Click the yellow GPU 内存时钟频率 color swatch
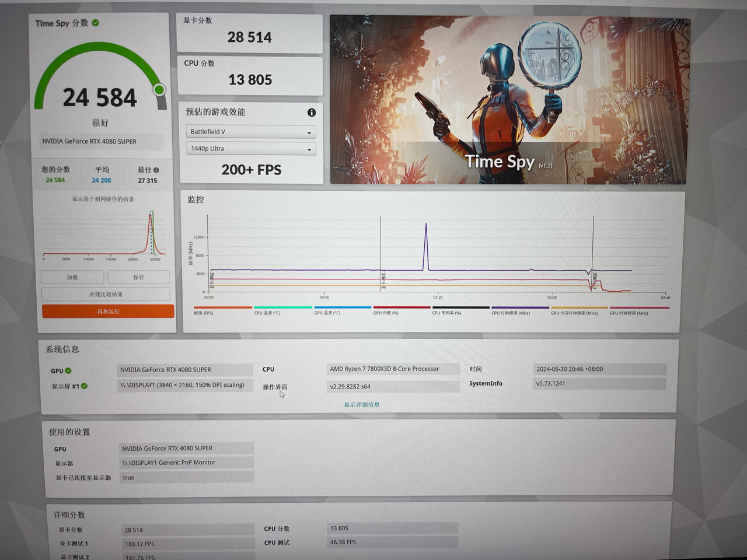 (x=579, y=307)
